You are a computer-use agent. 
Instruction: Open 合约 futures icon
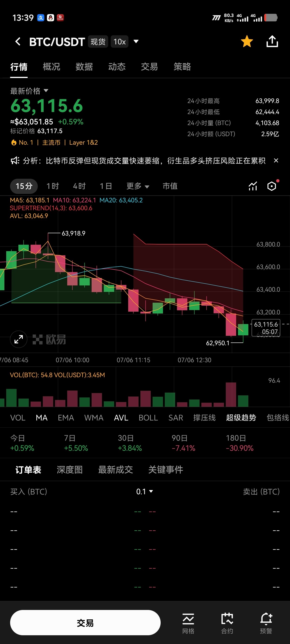tap(227, 623)
